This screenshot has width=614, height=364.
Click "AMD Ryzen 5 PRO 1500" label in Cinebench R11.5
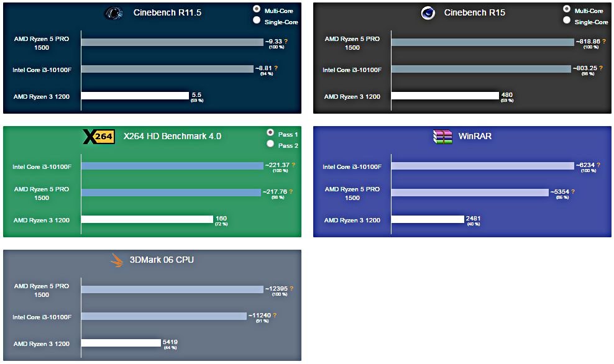(42, 43)
